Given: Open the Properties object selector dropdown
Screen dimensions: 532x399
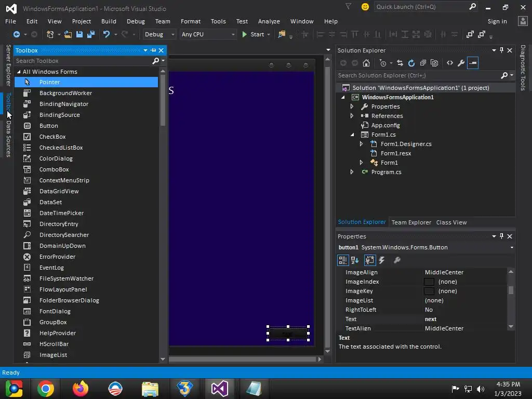Looking at the screenshot, I should pos(512,248).
